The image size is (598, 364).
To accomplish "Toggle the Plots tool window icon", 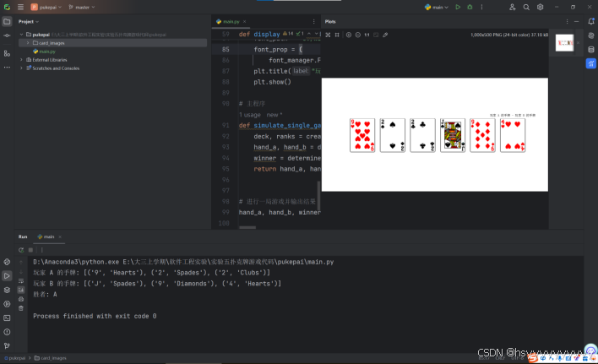I will tap(591, 63).
